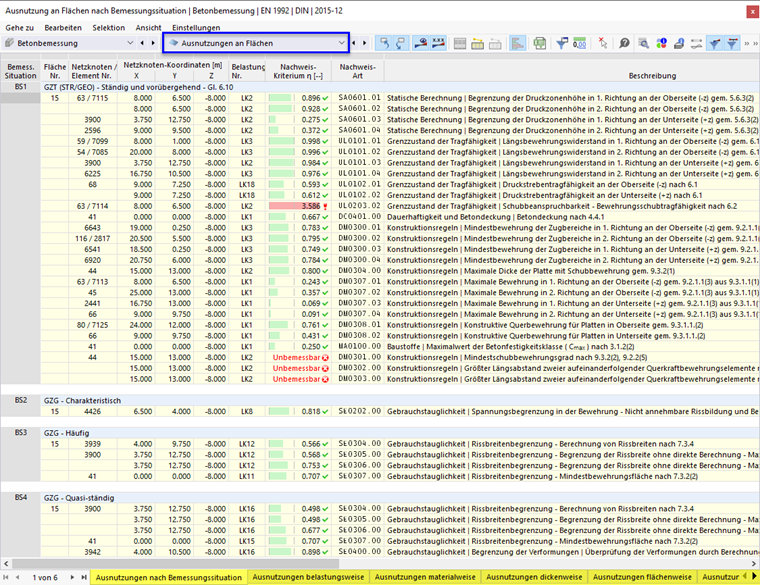Click the first Unbemessbar cell for DM0301.00
This screenshot has height=585, width=760.
[300, 358]
